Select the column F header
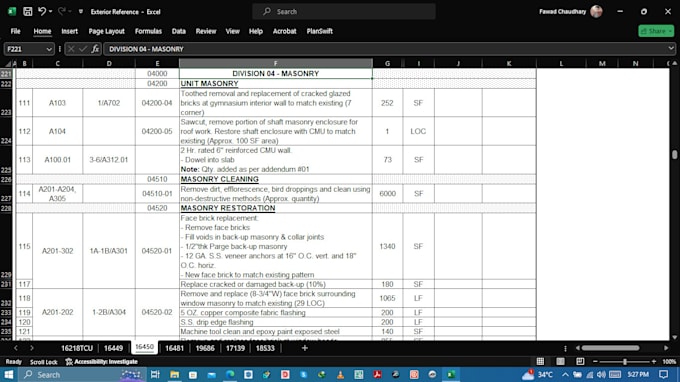 point(275,63)
